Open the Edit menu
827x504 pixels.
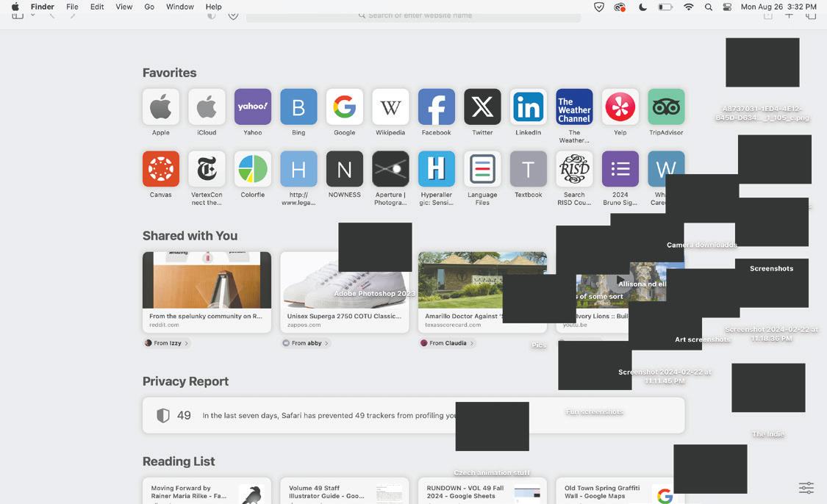point(97,7)
